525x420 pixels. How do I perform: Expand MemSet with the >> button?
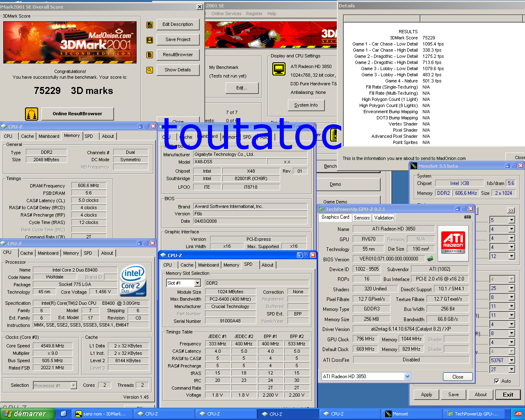511,210
